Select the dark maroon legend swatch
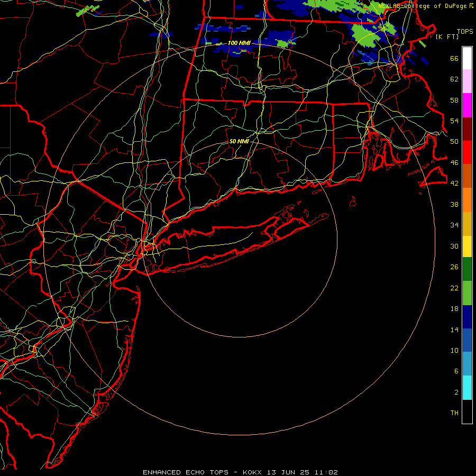The height and width of the screenshot is (476, 476). 467,129
